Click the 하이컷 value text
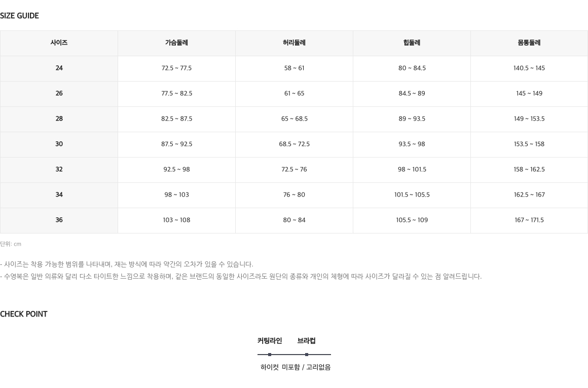Screen dimensions: 588x388 pyautogui.click(x=270, y=367)
